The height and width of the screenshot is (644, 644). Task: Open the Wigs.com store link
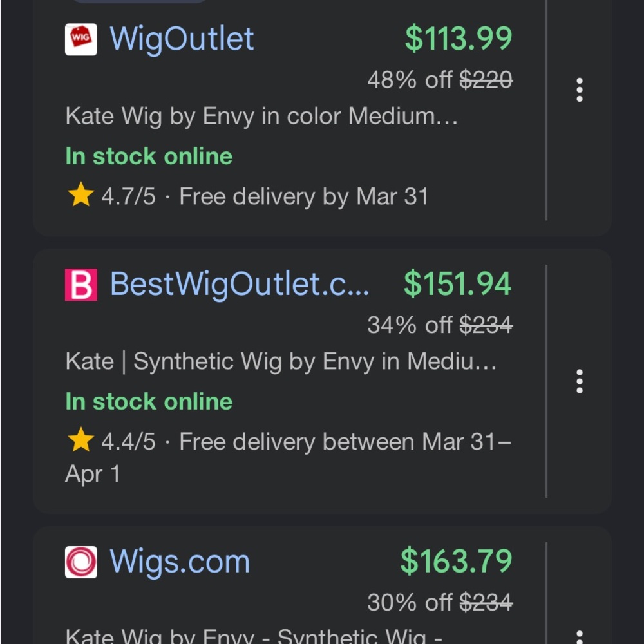[180, 562]
